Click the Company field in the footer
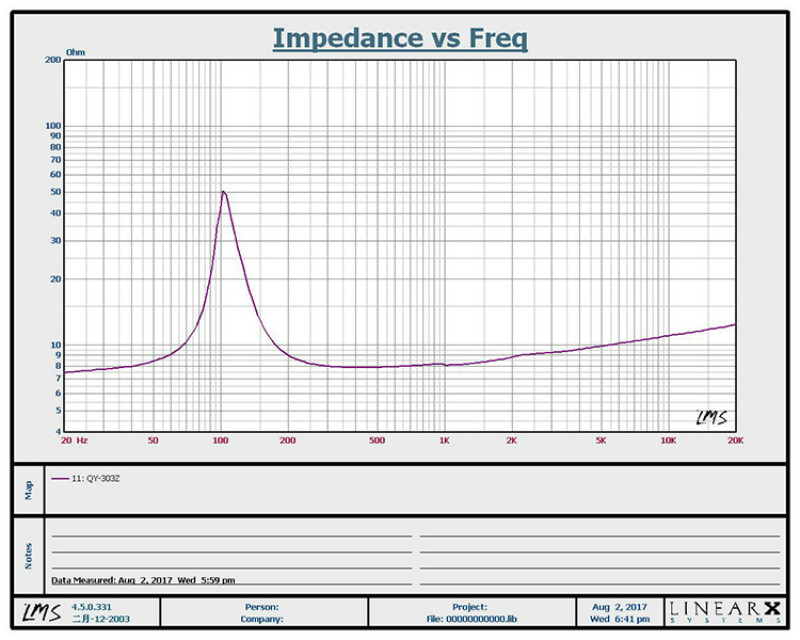The width and height of the screenshot is (800, 640). coord(261,619)
